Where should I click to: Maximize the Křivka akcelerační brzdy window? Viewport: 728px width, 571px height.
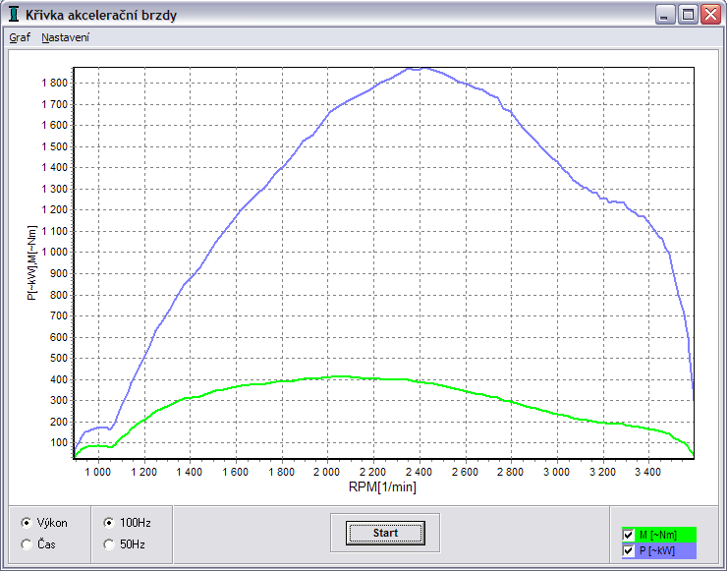point(688,15)
